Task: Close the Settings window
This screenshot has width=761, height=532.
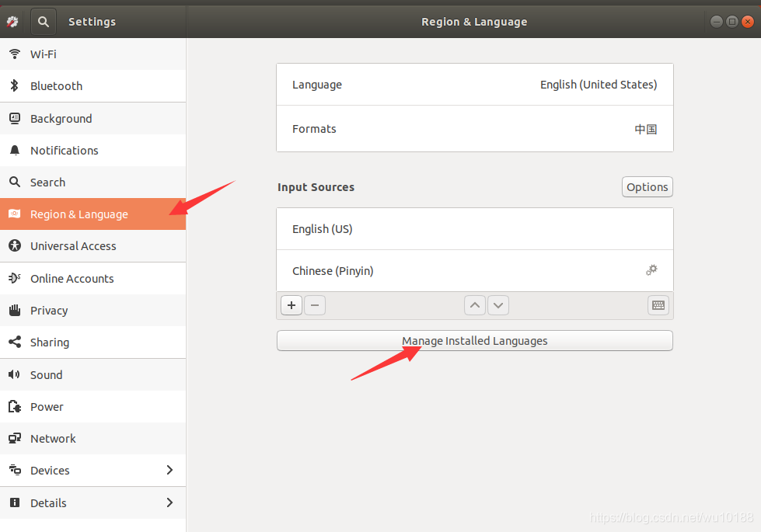Action: point(748,21)
